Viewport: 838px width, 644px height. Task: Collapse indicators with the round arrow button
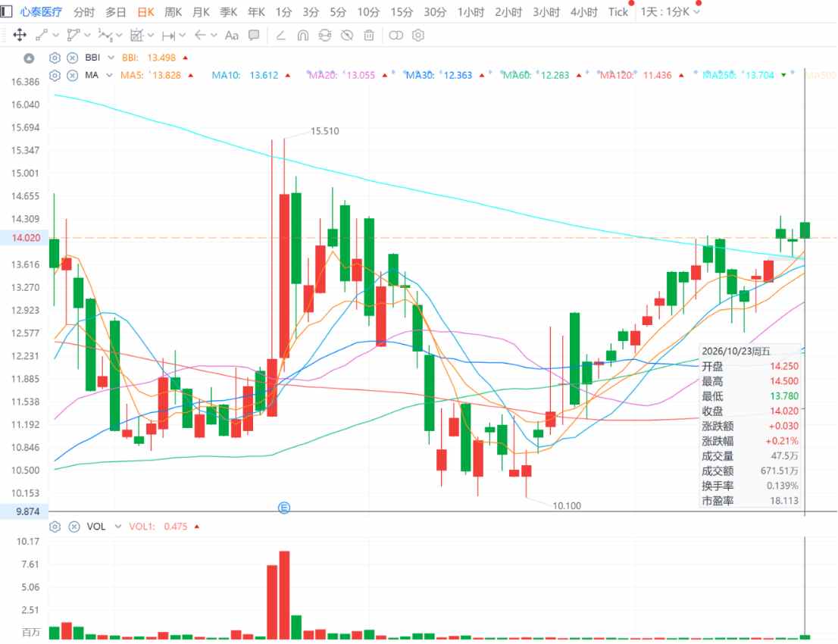coord(29,58)
